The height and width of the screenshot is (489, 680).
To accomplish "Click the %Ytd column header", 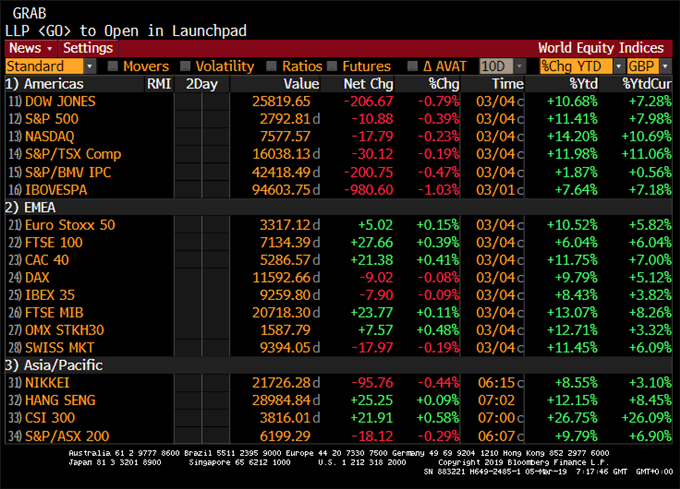I will point(583,84).
